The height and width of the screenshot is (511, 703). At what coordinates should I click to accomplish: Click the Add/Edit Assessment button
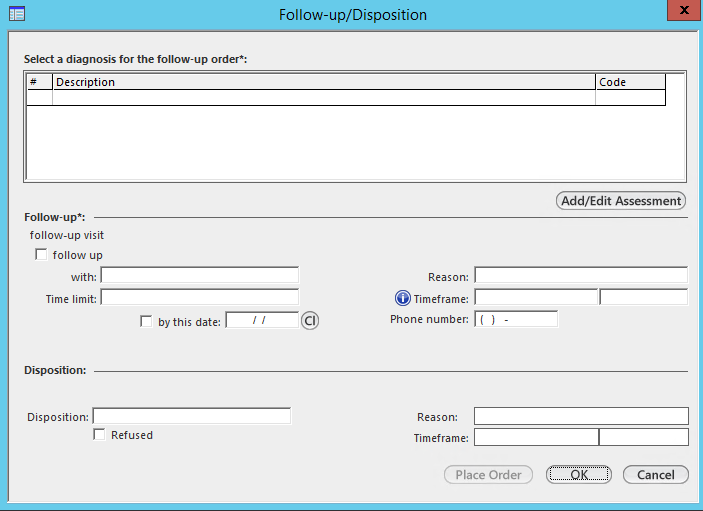[621, 200]
